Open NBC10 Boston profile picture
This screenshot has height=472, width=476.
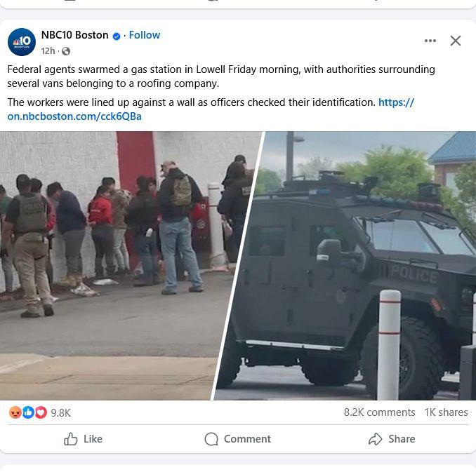(x=22, y=42)
